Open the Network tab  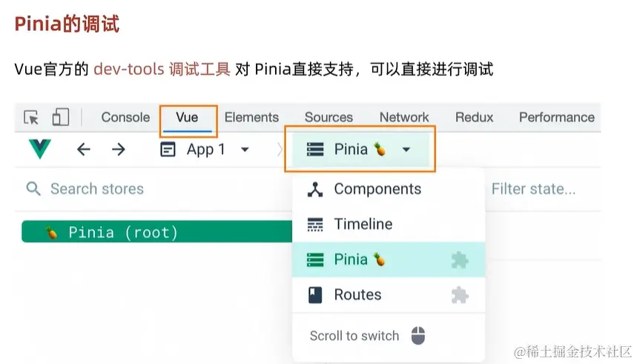tap(404, 117)
